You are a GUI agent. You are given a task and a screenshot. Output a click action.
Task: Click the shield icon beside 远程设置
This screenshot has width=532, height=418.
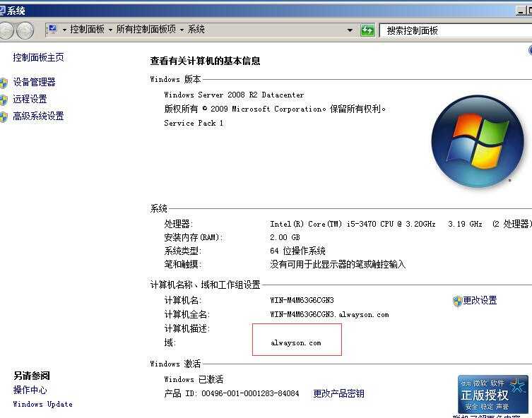pyautogui.click(x=4, y=100)
